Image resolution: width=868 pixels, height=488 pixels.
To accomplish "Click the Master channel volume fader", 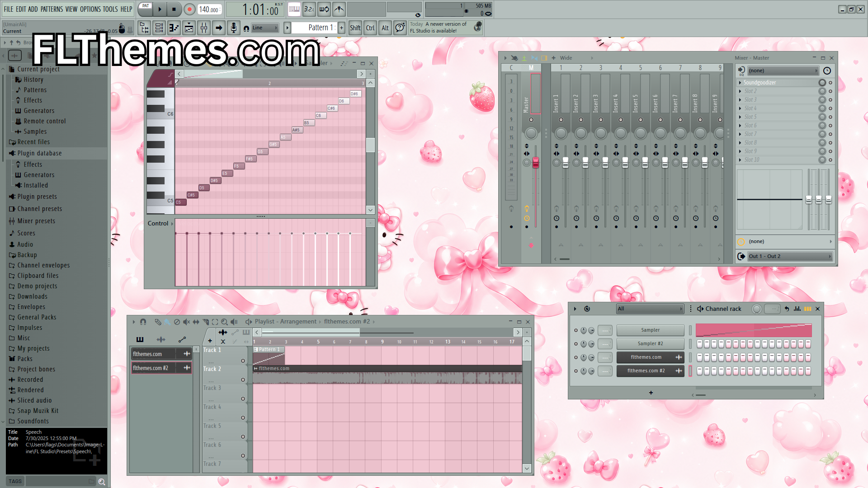I will [x=536, y=163].
